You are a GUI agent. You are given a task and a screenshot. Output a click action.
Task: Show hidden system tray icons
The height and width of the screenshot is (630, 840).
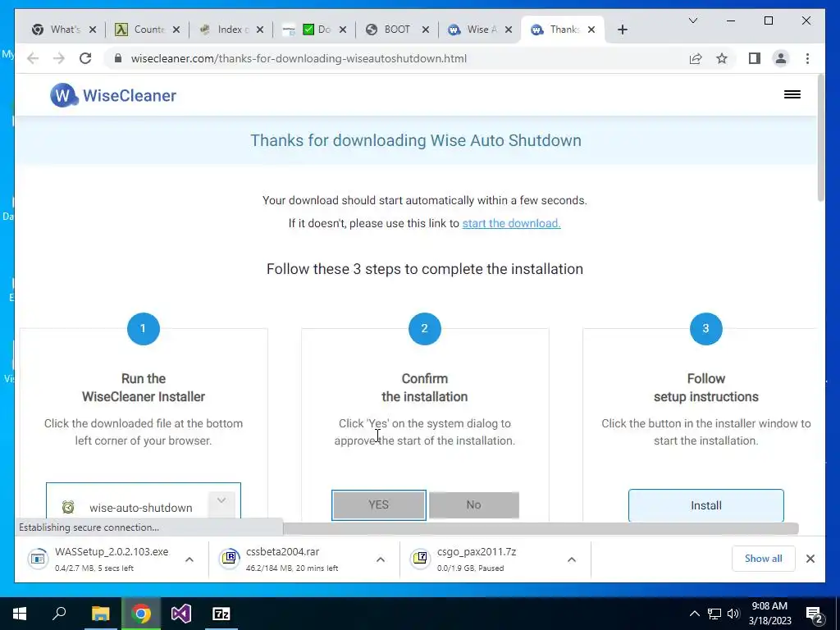(x=694, y=614)
